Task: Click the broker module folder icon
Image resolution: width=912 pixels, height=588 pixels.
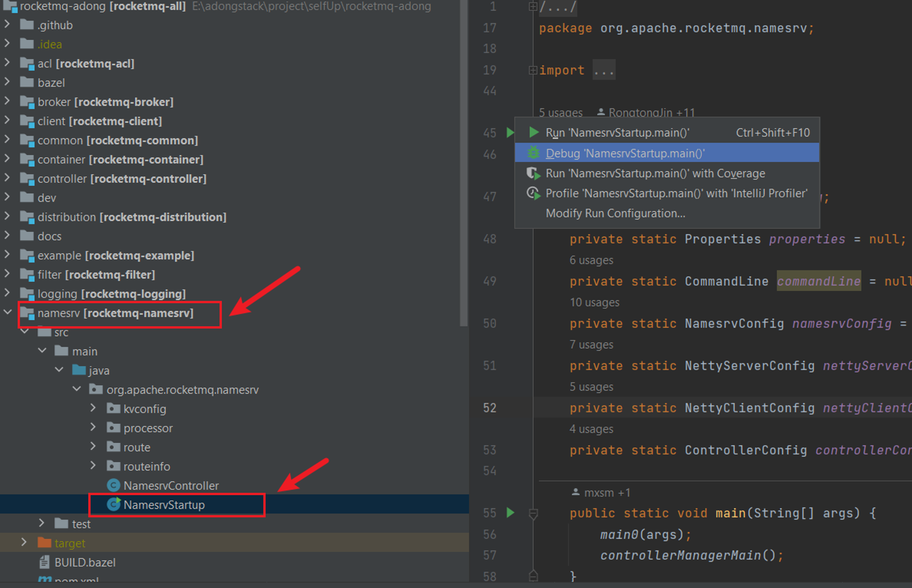Action: [x=27, y=102]
